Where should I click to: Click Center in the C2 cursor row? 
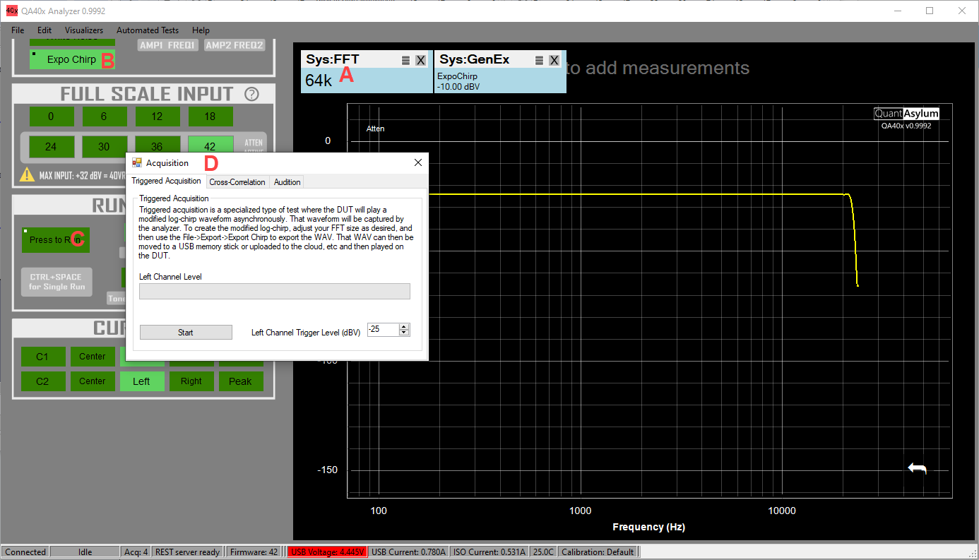click(x=93, y=381)
